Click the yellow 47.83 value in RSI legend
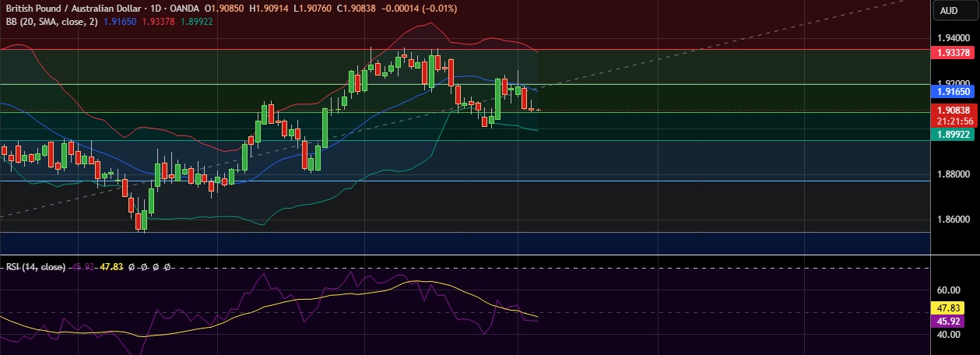This screenshot has height=355, width=980. [x=112, y=267]
